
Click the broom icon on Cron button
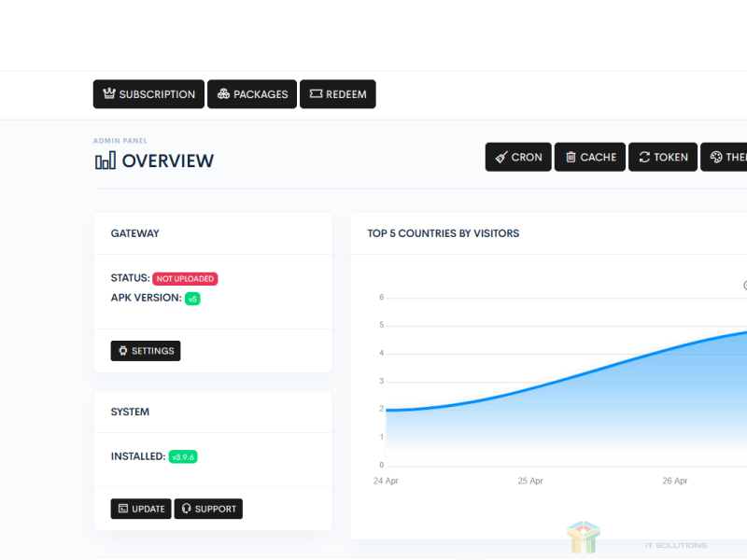click(501, 157)
